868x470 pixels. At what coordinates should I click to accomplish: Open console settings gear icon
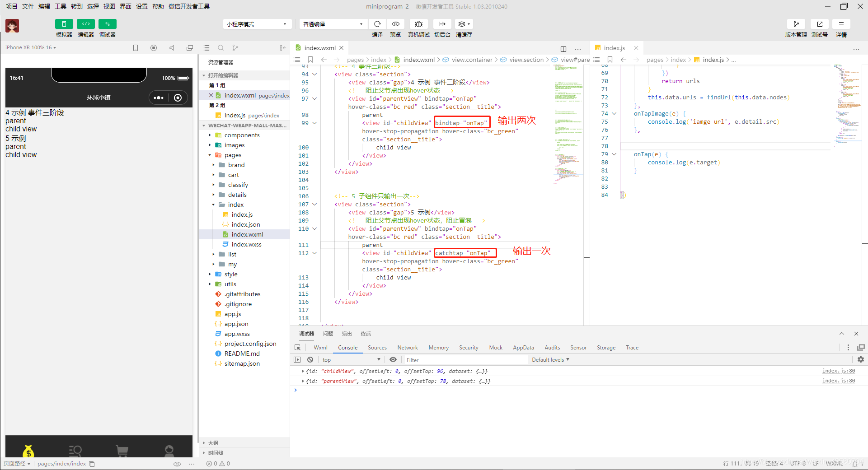[x=861, y=359]
